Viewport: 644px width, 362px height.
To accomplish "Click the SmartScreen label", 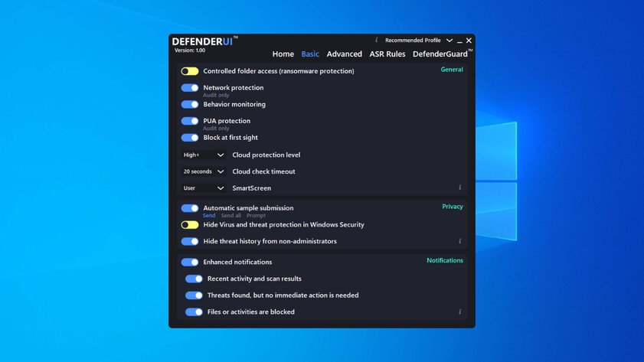I will (251, 188).
